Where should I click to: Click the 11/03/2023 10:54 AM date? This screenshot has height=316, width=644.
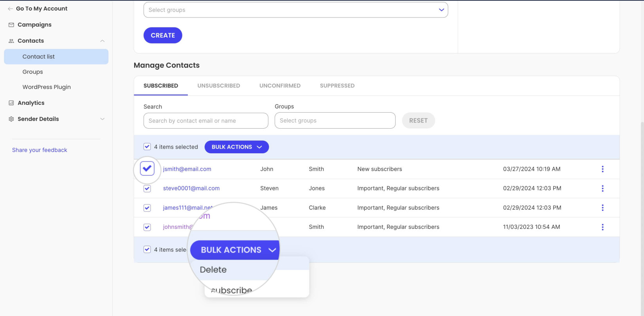click(x=531, y=227)
